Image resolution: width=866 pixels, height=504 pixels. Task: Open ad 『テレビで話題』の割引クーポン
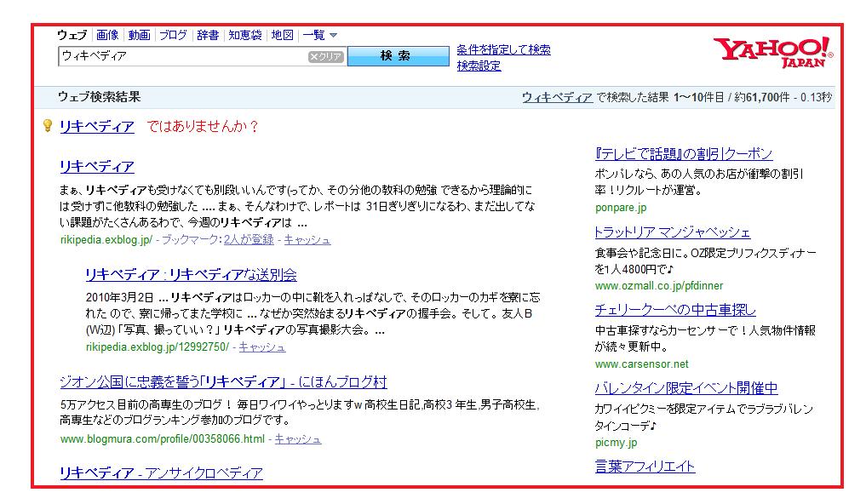click(684, 153)
